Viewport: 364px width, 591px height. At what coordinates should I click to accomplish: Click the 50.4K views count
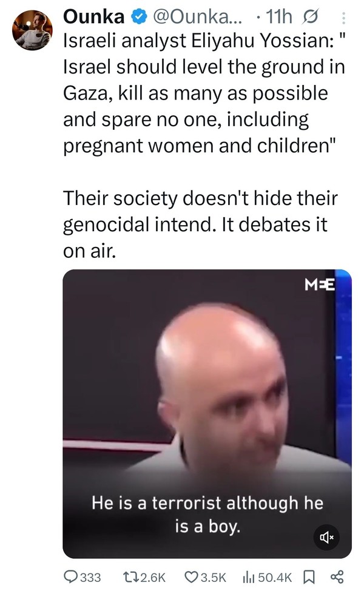(275, 578)
